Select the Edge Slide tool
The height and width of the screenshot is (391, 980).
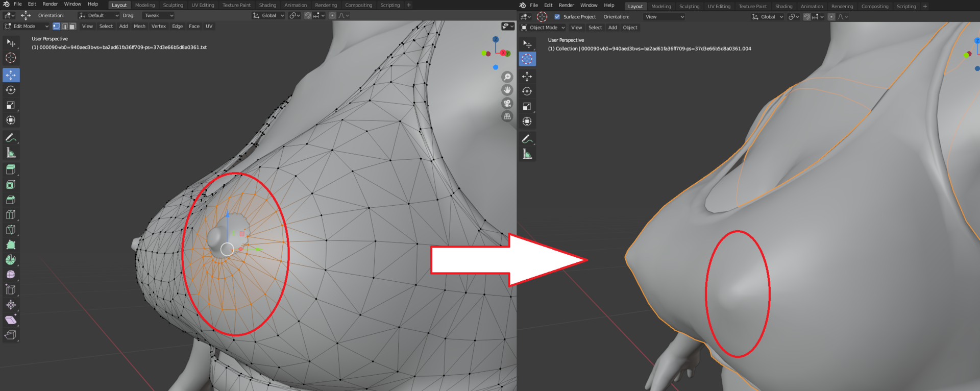point(11,290)
